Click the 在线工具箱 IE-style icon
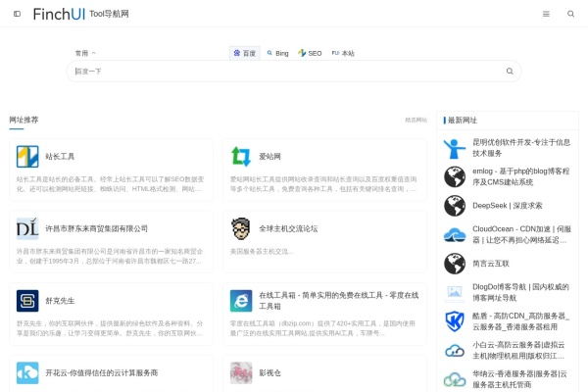Screen dimensions: 588x392 point(241,301)
